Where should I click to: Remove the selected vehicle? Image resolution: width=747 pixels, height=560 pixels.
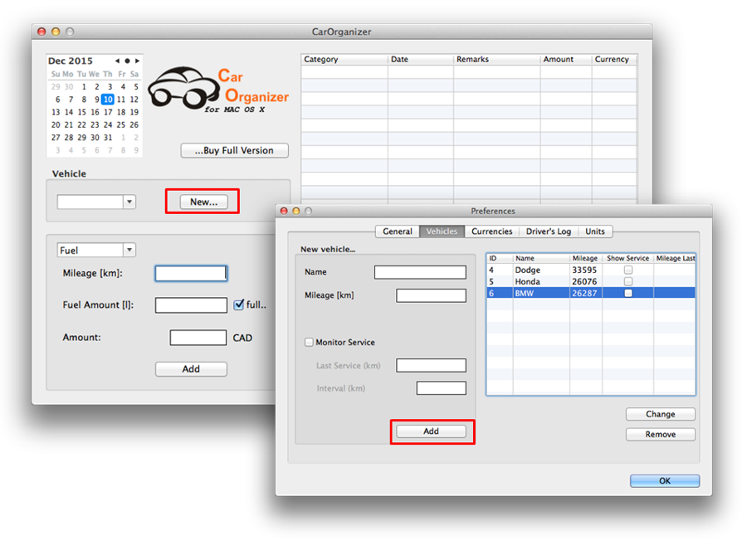(x=660, y=434)
